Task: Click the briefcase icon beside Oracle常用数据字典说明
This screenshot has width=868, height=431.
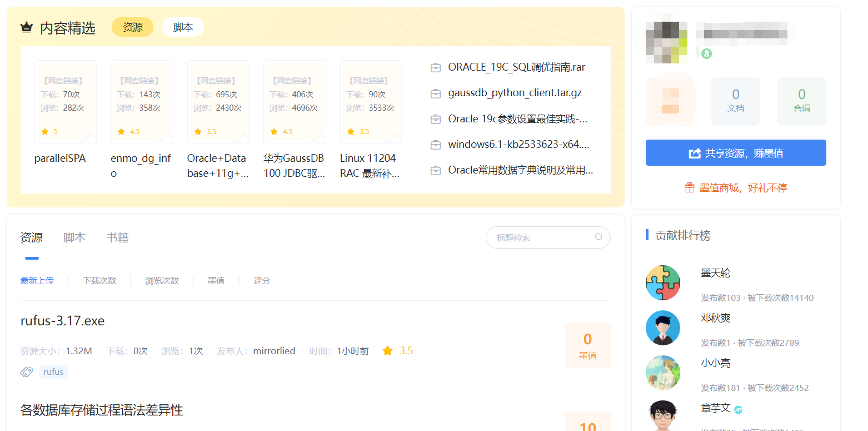Action: [x=436, y=170]
